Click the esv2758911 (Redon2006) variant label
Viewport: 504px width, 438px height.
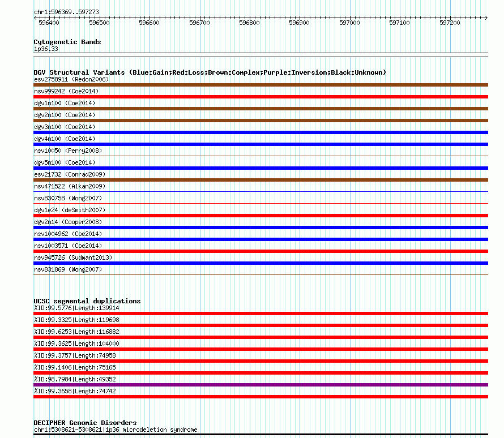tap(71, 79)
